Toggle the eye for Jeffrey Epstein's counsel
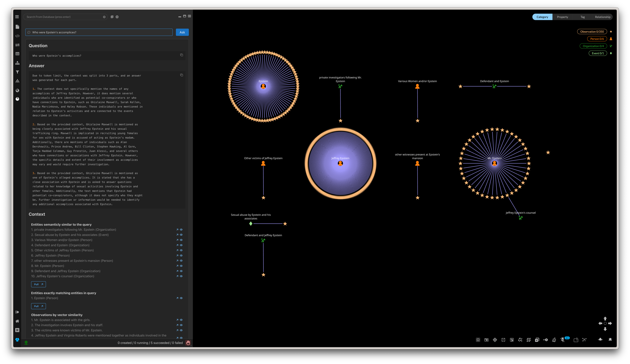The image size is (630, 364). (181, 276)
